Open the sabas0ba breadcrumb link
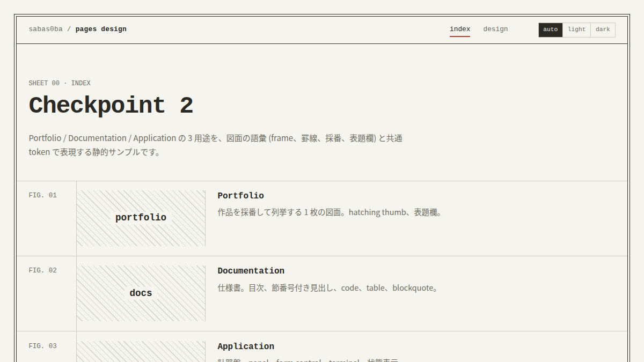The height and width of the screenshot is (362, 644). coord(46,29)
